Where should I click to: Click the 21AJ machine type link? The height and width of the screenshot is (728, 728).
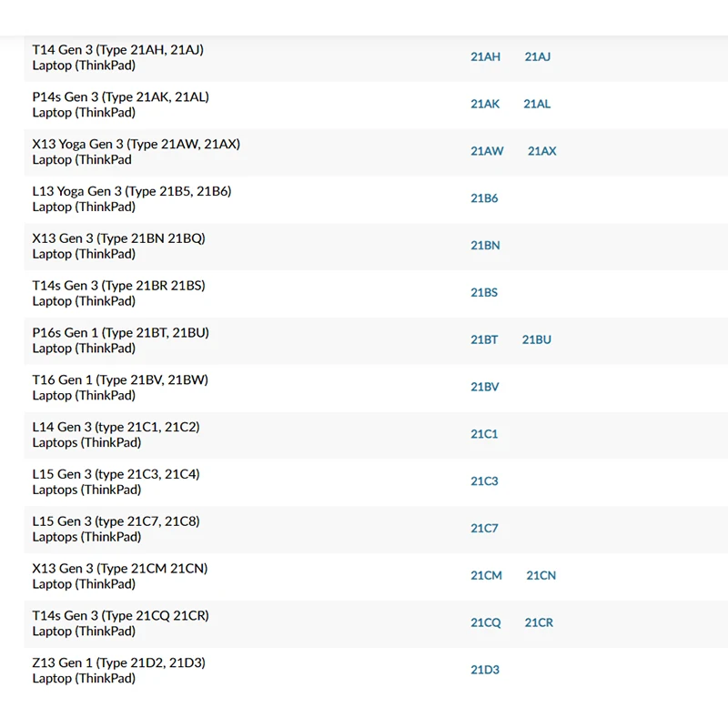pos(537,56)
